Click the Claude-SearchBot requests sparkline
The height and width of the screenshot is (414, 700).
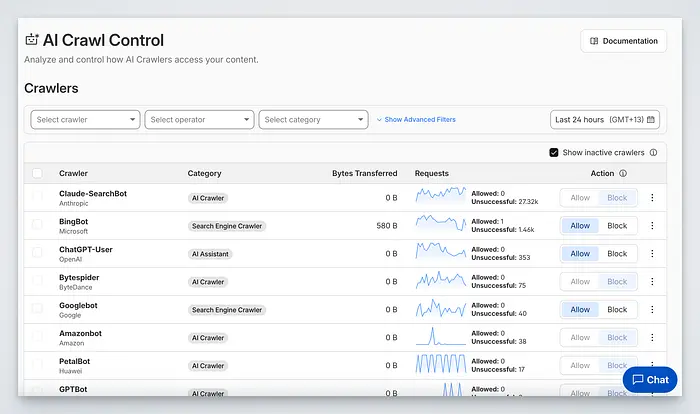click(x=441, y=196)
